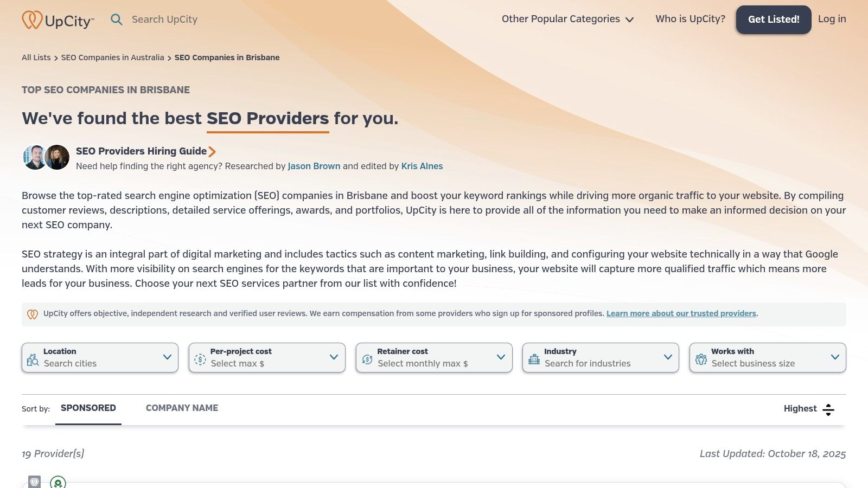868x488 pixels.
Task: Click the Per-project cost dollar icon
Action: click(200, 359)
